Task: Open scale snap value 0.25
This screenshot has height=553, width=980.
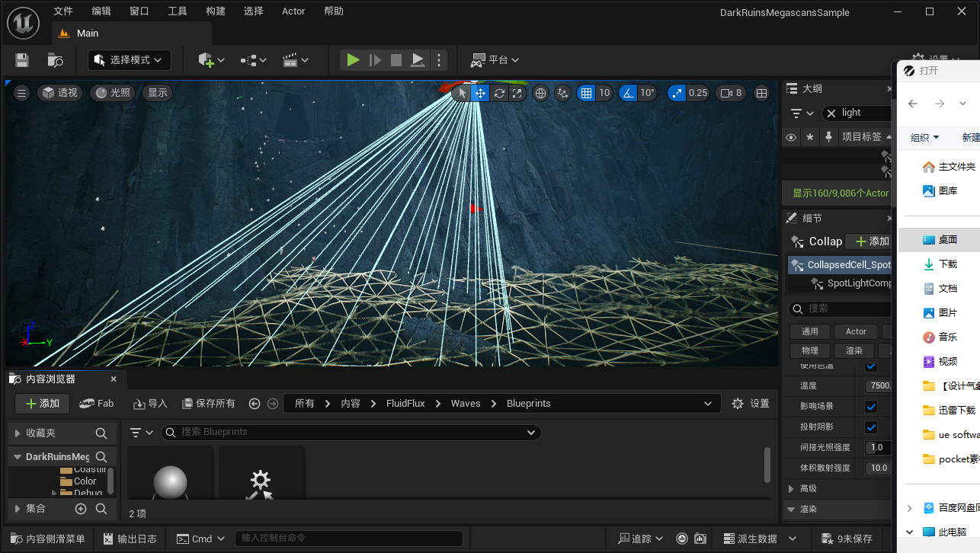Action: pyautogui.click(x=698, y=93)
